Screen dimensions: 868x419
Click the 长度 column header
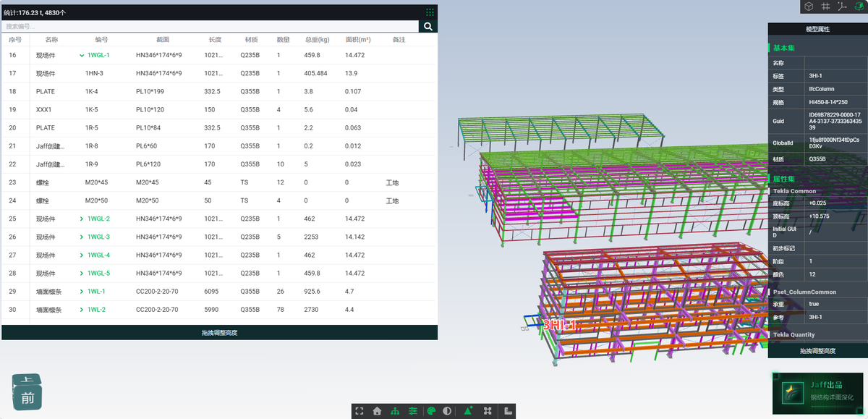coord(215,40)
